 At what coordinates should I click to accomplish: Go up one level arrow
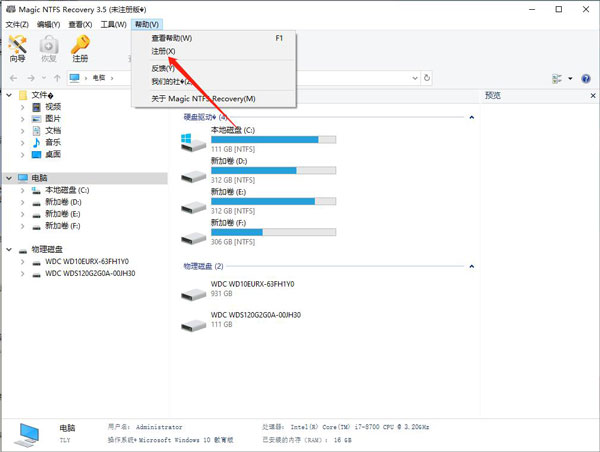tap(57, 78)
